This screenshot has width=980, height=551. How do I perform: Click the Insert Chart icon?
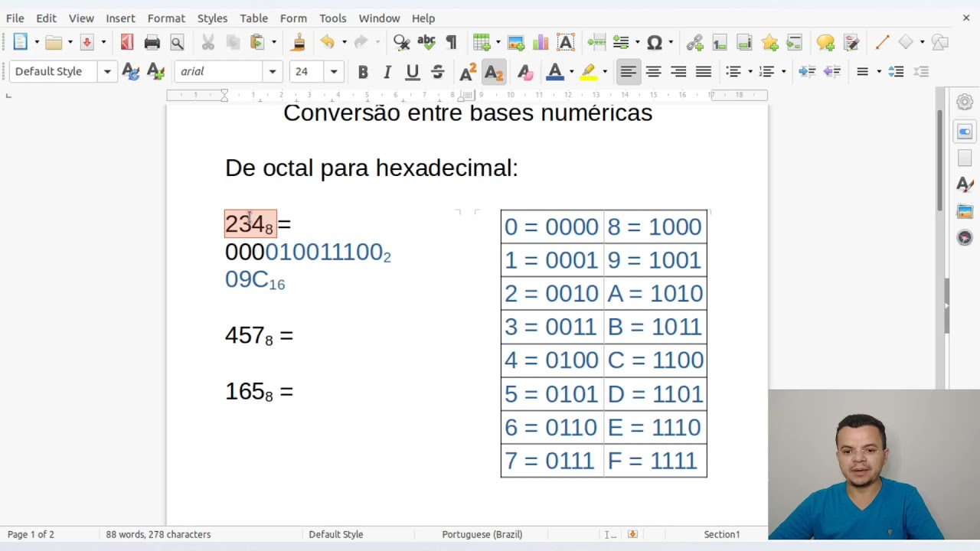click(541, 42)
